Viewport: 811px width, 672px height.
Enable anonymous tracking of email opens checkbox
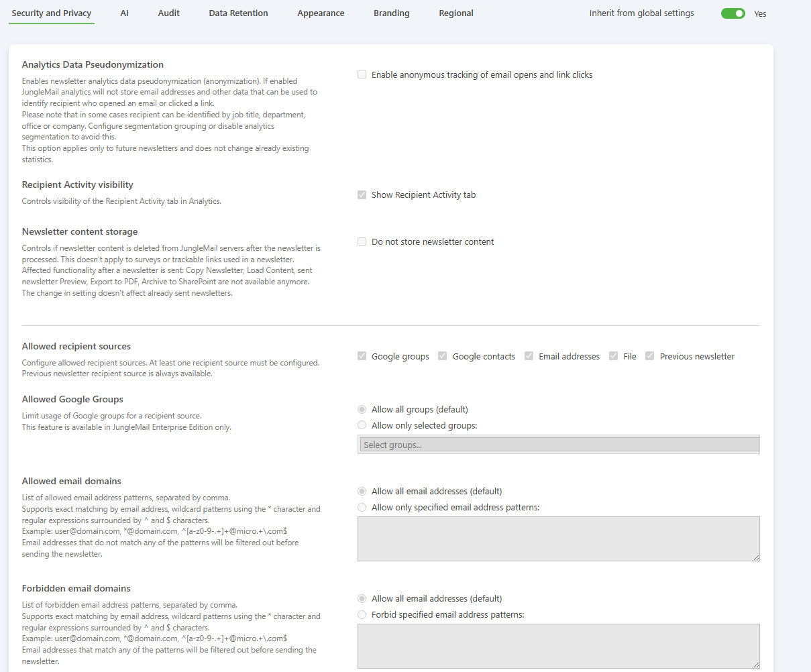(362, 74)
